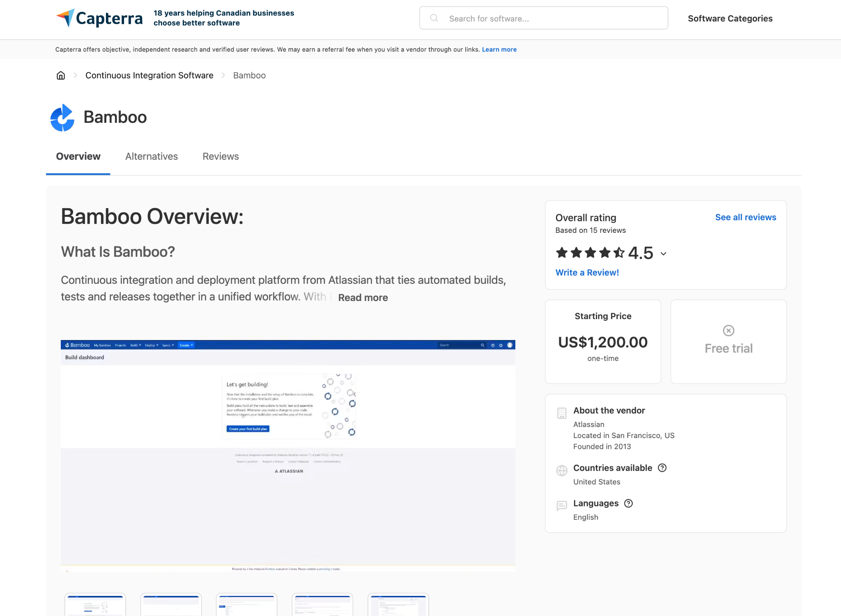Click the US$1,200.00 starting price
Viewport: 841px width, 616px height.
coord(603,342)
